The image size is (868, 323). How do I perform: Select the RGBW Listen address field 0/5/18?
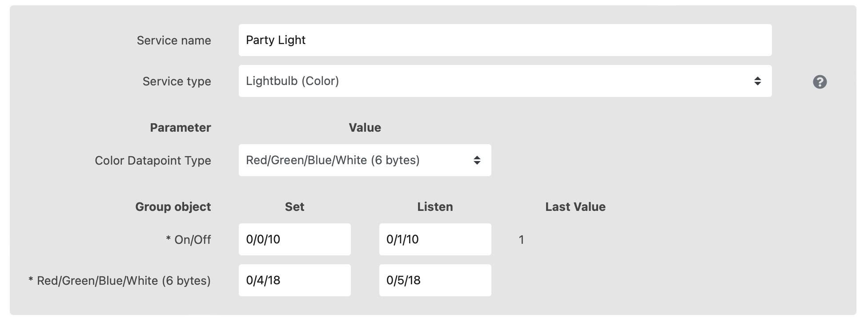coord(435,280)
